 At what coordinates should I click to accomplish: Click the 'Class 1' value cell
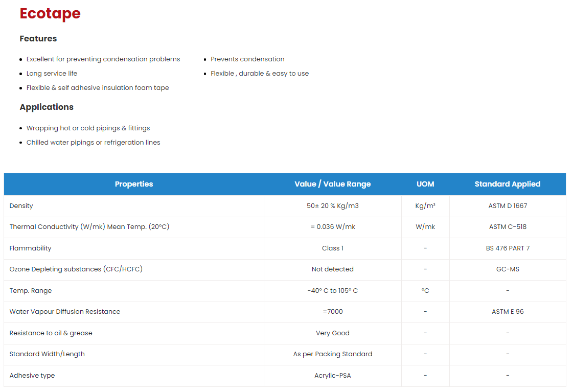pyautogui.click(x=333, y=248)
